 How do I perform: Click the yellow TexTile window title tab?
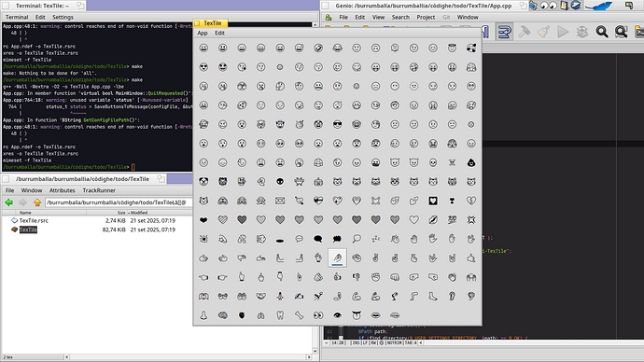tap(210, 23)
